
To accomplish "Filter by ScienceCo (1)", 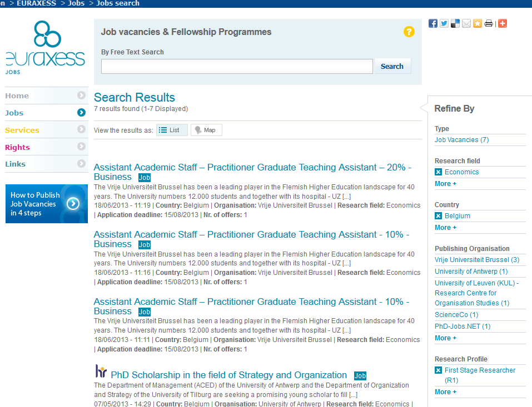I will tap(456, 314).
